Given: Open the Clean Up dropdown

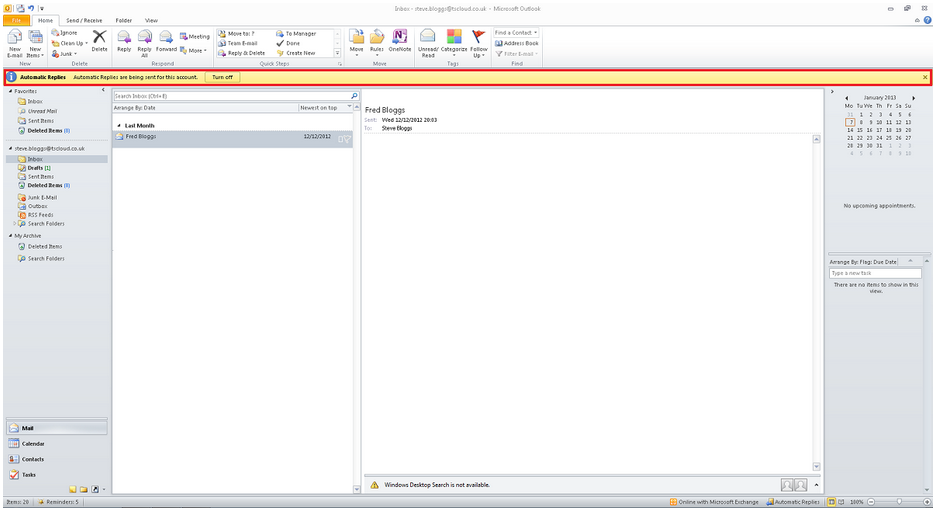Looking at the screenshot, I should 69,43.
